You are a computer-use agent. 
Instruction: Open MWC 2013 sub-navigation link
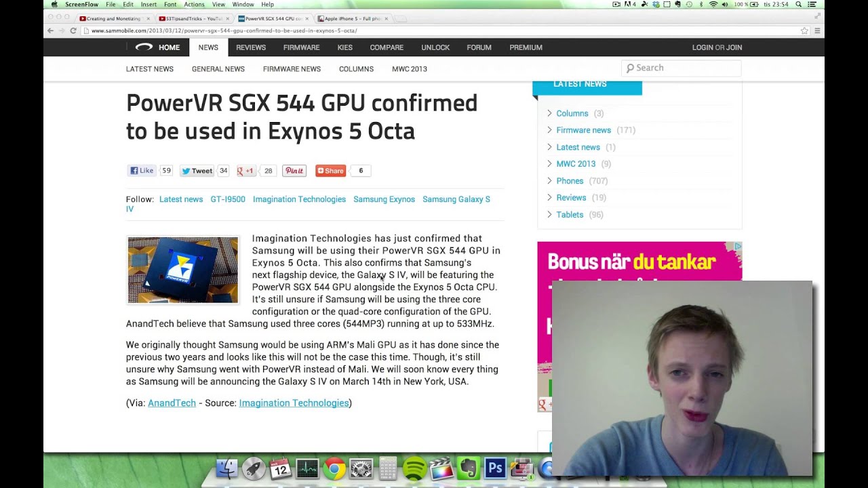tap(410, 69)
